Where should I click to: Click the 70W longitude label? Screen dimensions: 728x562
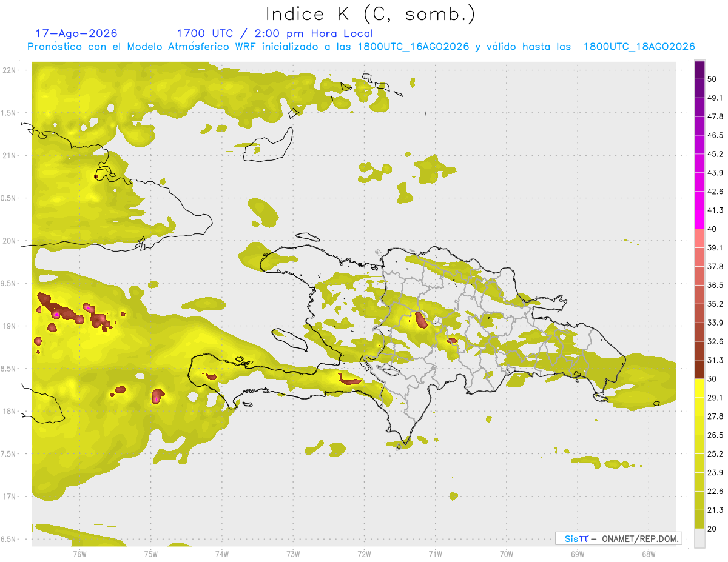[506, 554]
